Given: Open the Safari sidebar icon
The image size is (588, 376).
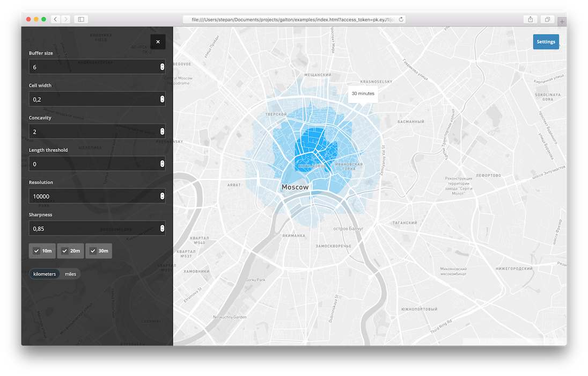Looking at the screenshot, I should (x=80, y=19).
